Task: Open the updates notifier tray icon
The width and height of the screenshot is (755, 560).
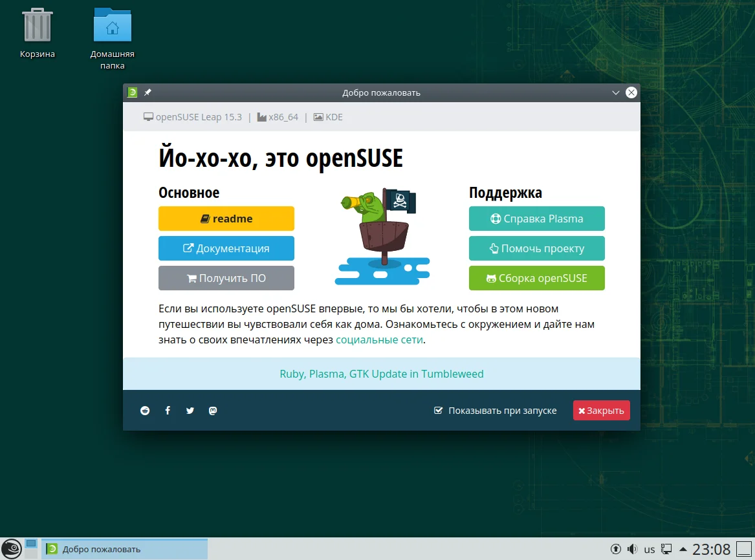Action: click(x=615, y=549)
